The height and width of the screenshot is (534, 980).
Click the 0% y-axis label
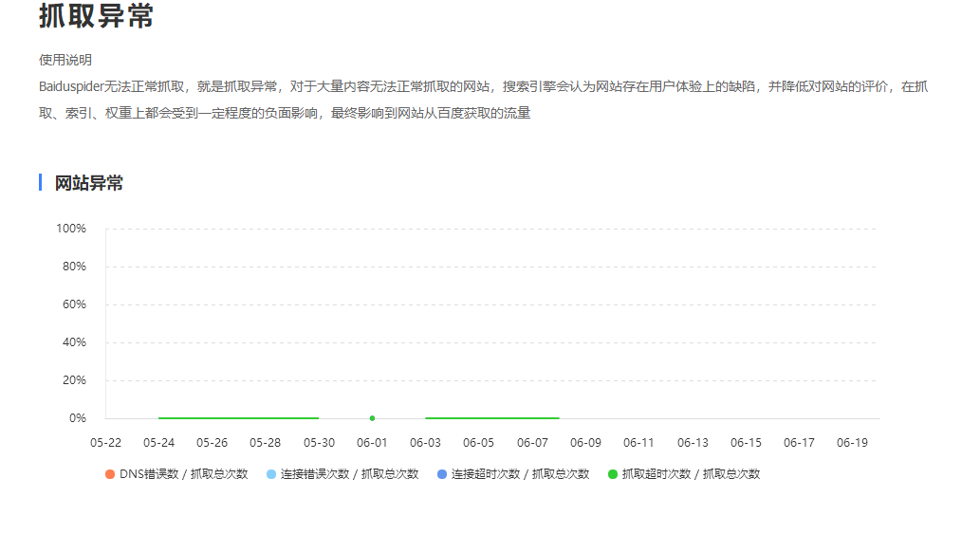click(78, 418)
